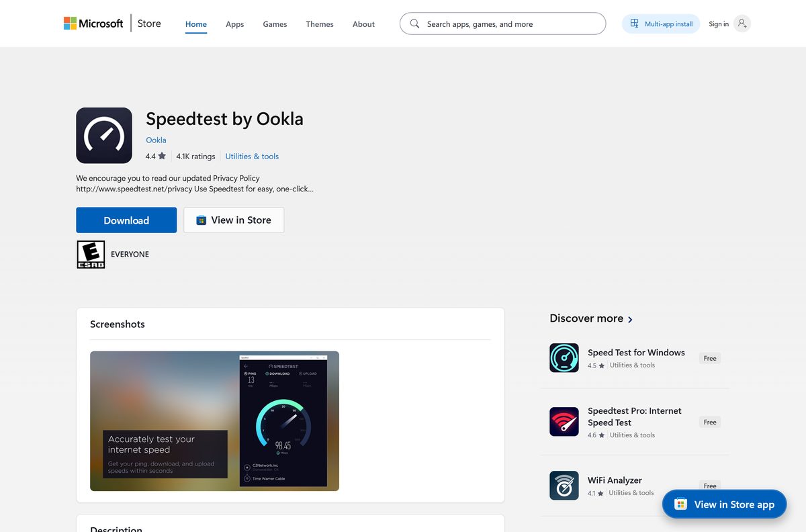The image size is (806, 532).
Task: Select the Home tab
Action: (196, 24)
